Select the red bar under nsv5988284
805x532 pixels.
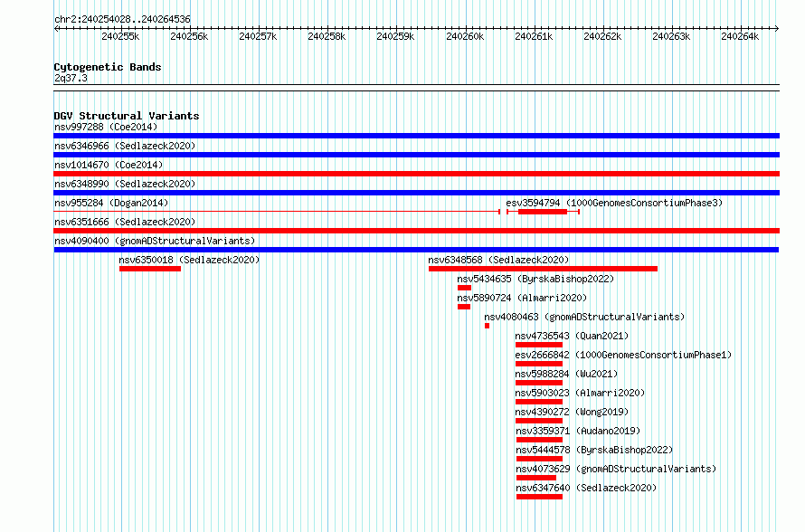pyautogui.click(x=539, y=383)
